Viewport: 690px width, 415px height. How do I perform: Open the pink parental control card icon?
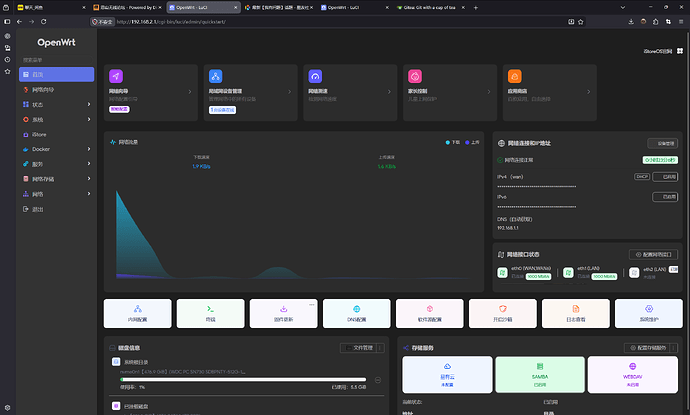coord(415,76)
